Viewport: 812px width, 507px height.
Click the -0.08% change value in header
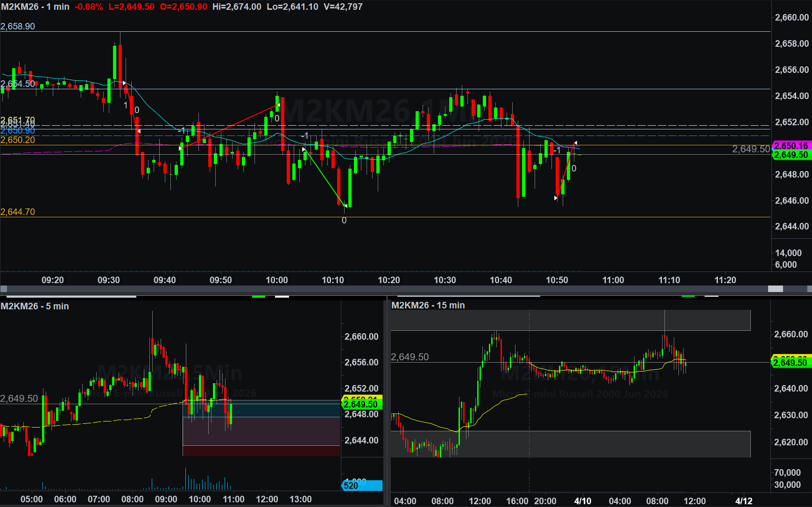[89, 7]
